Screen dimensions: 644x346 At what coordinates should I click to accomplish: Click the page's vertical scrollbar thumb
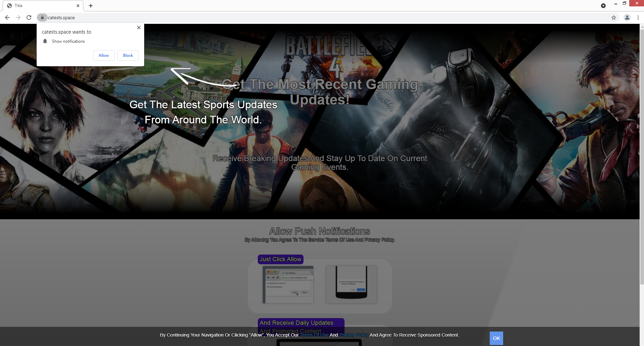642,157
